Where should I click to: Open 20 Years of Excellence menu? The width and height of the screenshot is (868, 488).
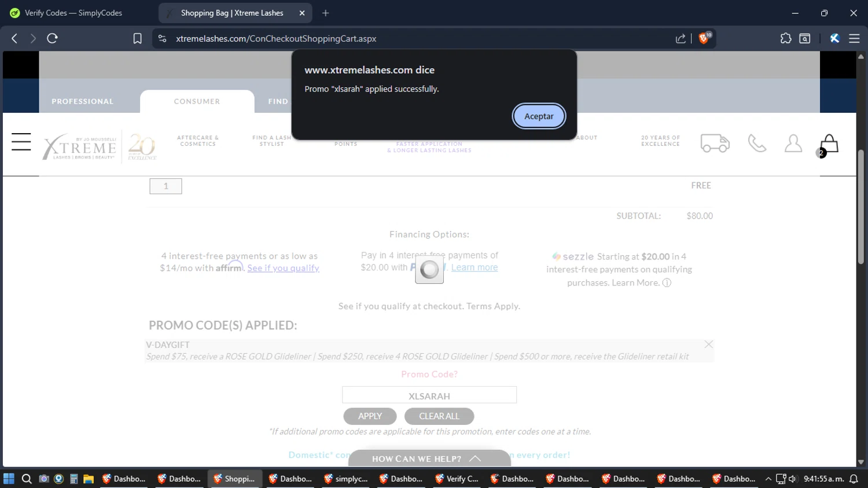(660, 141)
